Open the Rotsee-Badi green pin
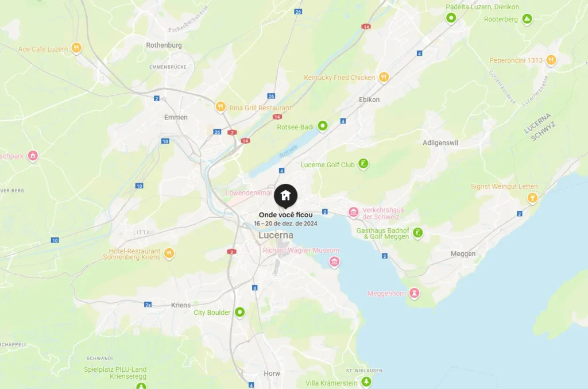Screen dimensions: 588x389 coord(323,126)
